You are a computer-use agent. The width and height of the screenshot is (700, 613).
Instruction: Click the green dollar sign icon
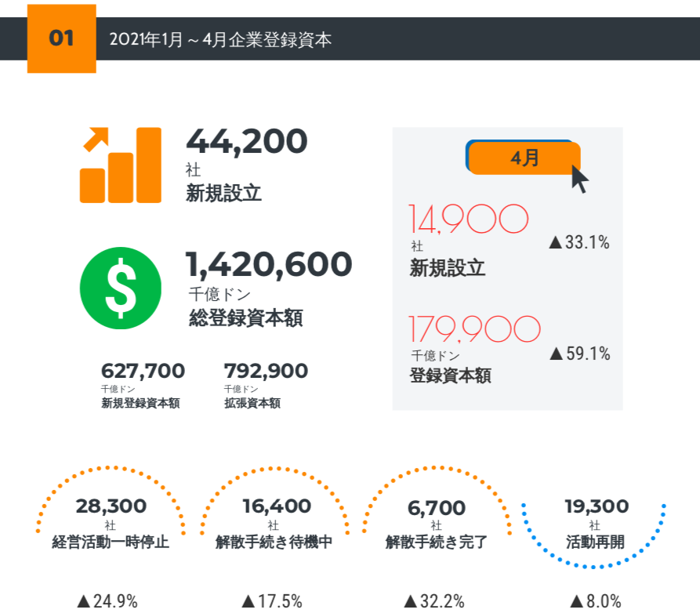pyautogui.click(x=121, y=288)
